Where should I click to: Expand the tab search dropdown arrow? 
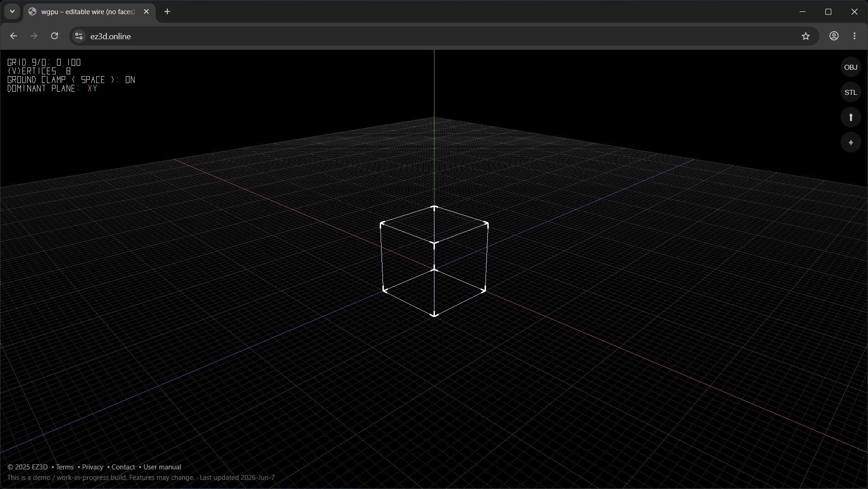[x=12, y=11]
